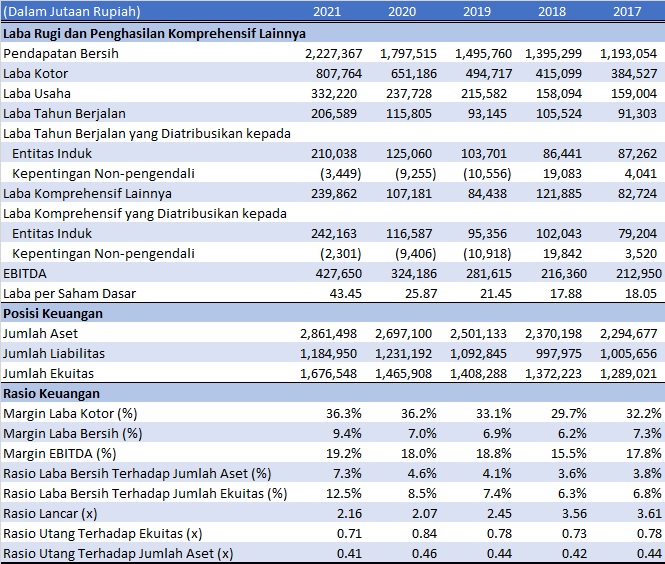This screenshot has height=564, width=665.
Task: Click the Laba Usaha value 332,220
Action: pos(334,93)
